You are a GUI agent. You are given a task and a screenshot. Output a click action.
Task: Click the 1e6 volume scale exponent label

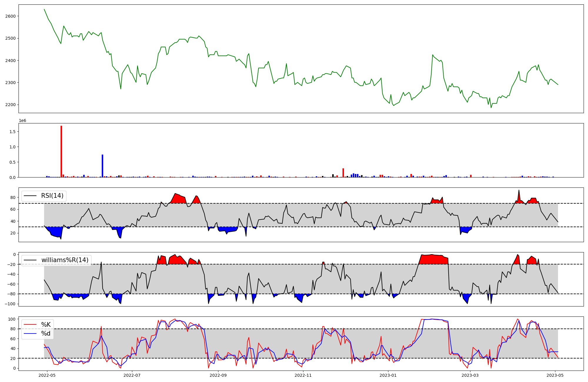tap(23, 121)
